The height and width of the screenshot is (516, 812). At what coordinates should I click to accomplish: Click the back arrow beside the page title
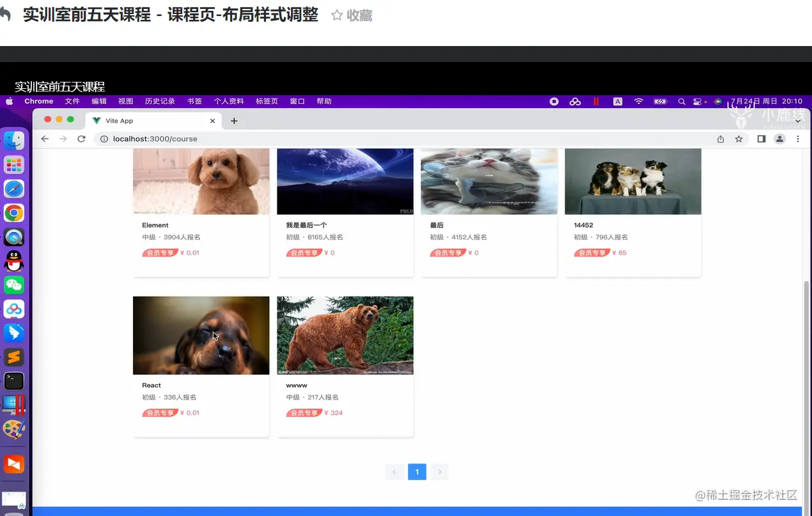coord(5,15)
